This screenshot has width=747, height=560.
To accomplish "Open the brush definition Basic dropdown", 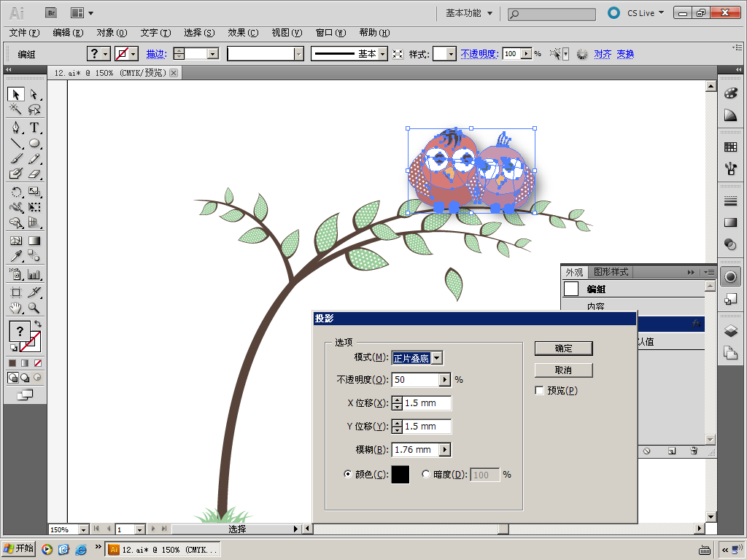I will coord(382,54).
